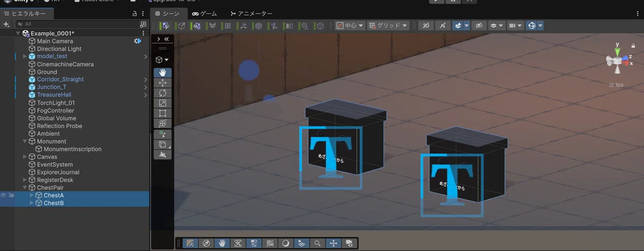Click the grid snapping icon in bottom bar

tap(269, 243)
